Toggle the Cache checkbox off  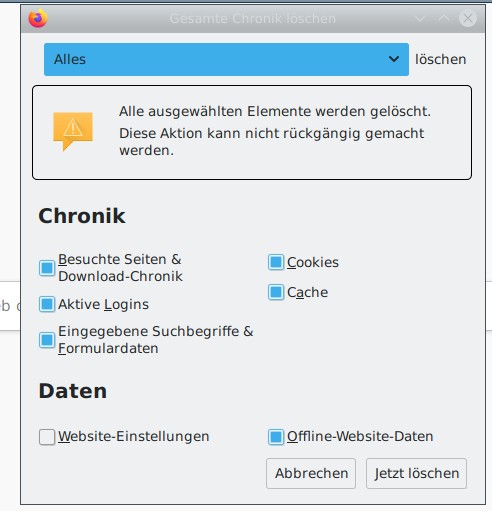[x=276, y=292]
